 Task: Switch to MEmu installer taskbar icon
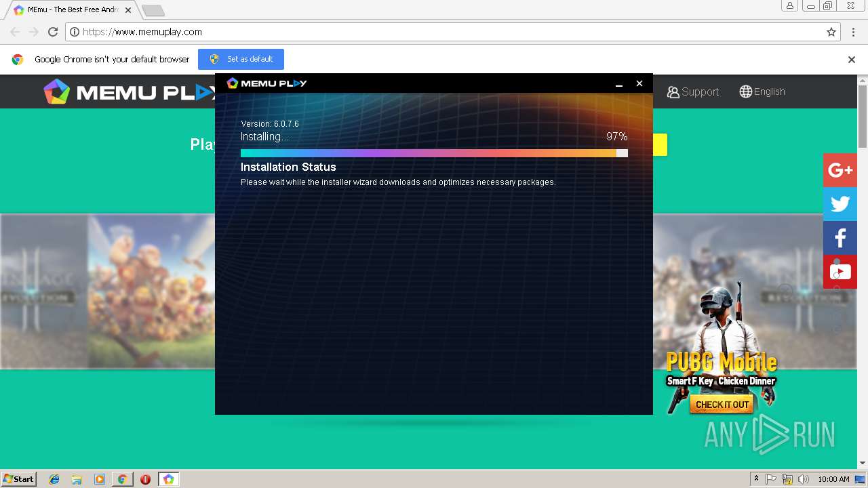[168, 479]
